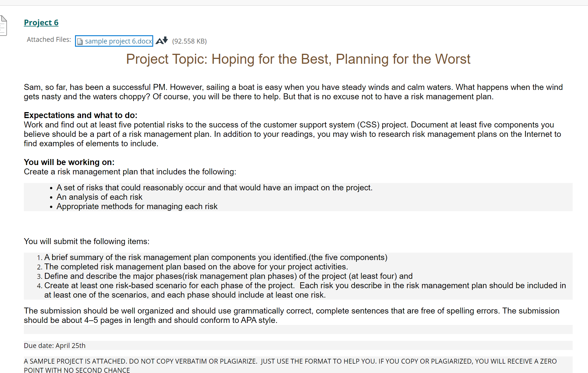Click "You will submit the following items:" text

(87, 241)
